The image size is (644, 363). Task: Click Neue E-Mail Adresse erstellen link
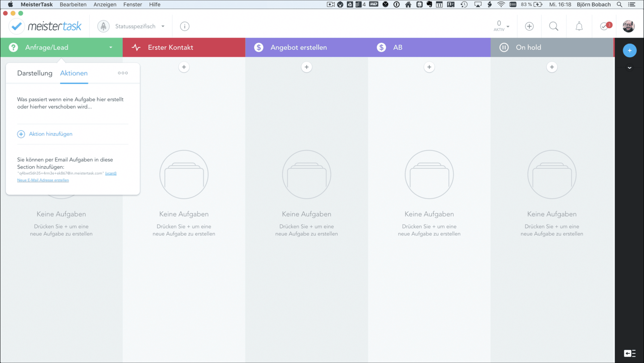pos(43,180)
